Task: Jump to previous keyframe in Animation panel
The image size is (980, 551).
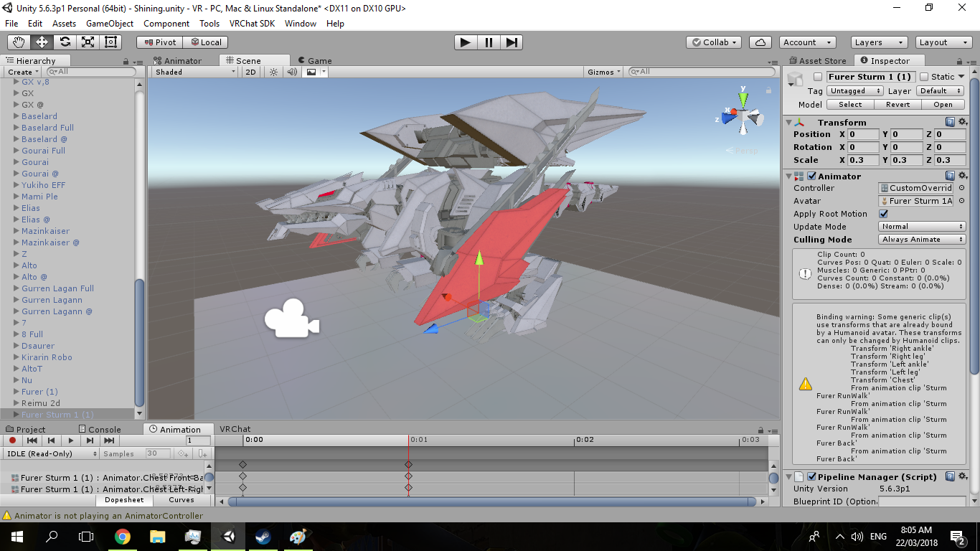Action: coord(51,441)
